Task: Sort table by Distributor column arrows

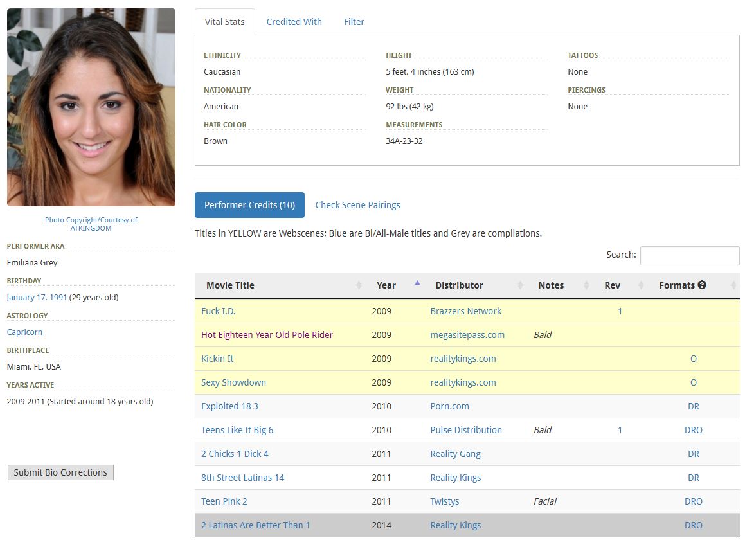Action: point(520,285)
